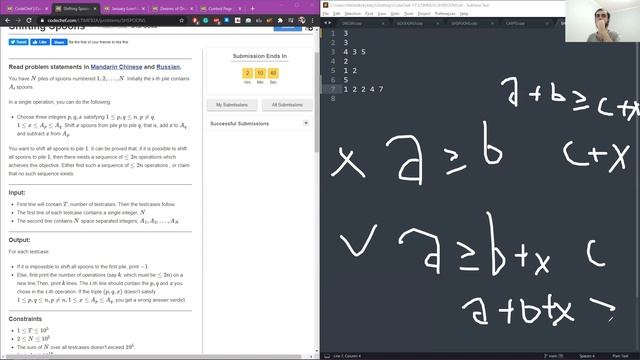The image size is (640, 360).
Task: Open the My Submissions button
Action: pos(232,105)
